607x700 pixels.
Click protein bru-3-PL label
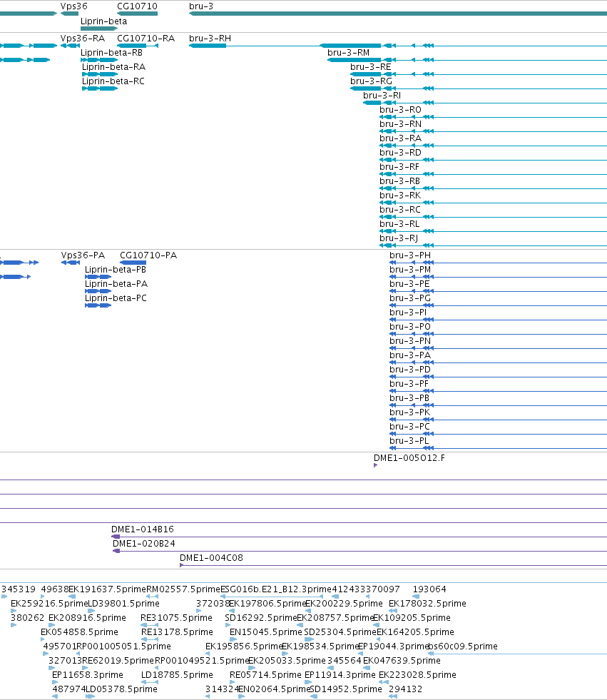click(x=409, y=441)
